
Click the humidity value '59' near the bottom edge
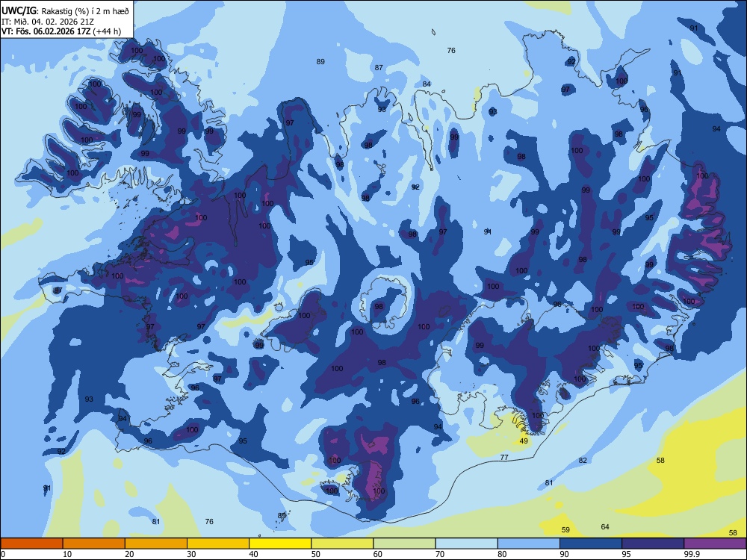click(x=565, y=530)
